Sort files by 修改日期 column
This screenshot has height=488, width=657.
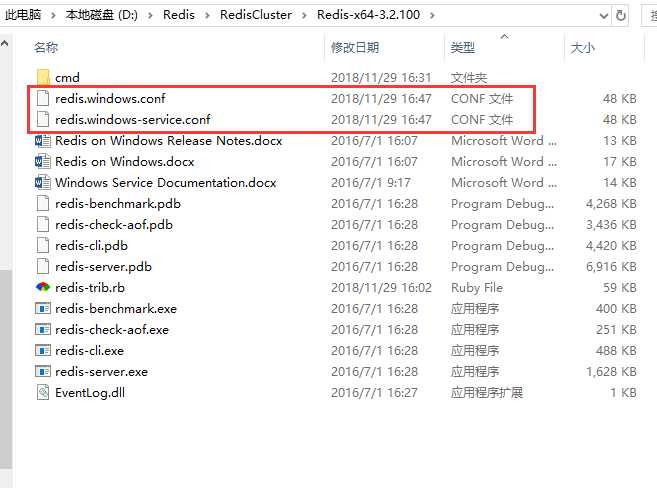point(355,47)
